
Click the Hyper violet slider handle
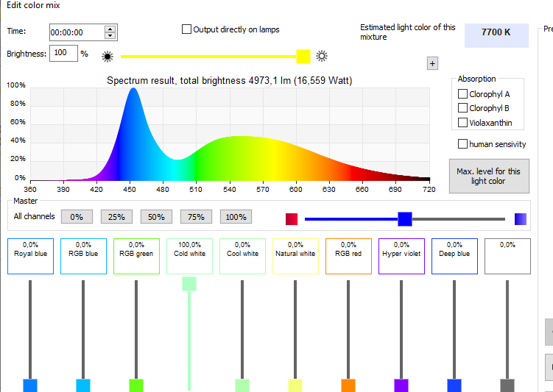coord(401,385)
